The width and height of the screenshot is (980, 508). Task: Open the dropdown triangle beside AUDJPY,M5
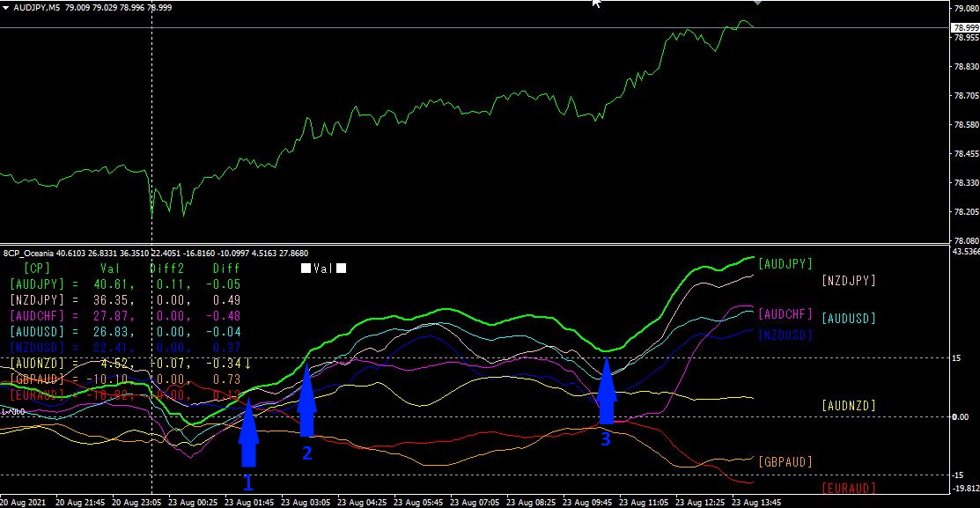[5, 8]
